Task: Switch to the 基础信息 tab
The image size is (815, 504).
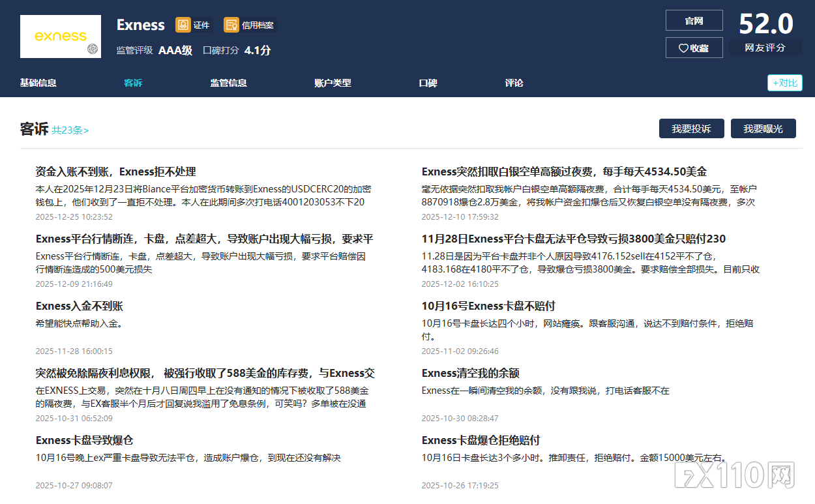Action: 38,83
